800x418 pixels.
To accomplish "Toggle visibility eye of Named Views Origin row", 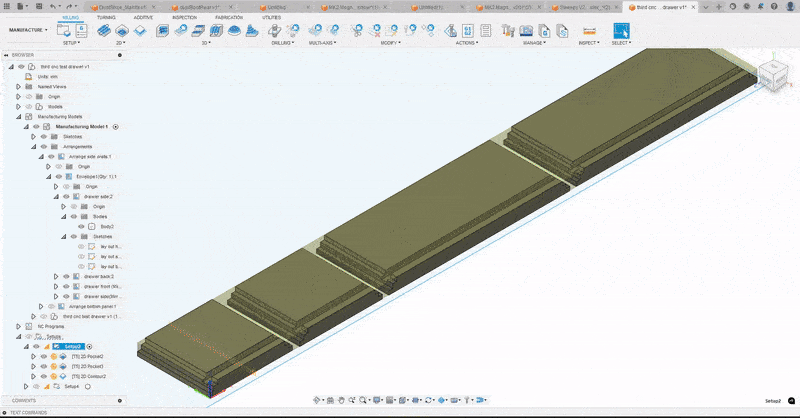I will point(29,96).
